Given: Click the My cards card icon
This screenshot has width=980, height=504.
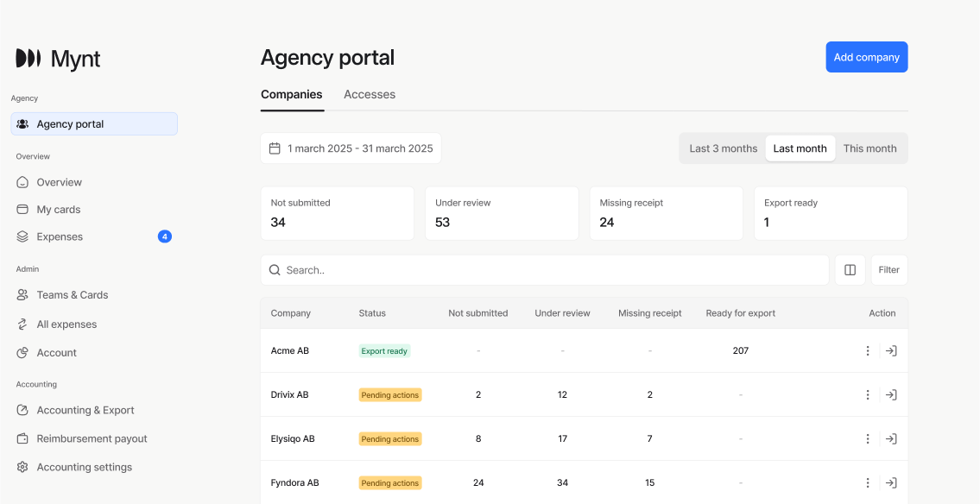Looking at the screenshot, I should click(22, 209).
